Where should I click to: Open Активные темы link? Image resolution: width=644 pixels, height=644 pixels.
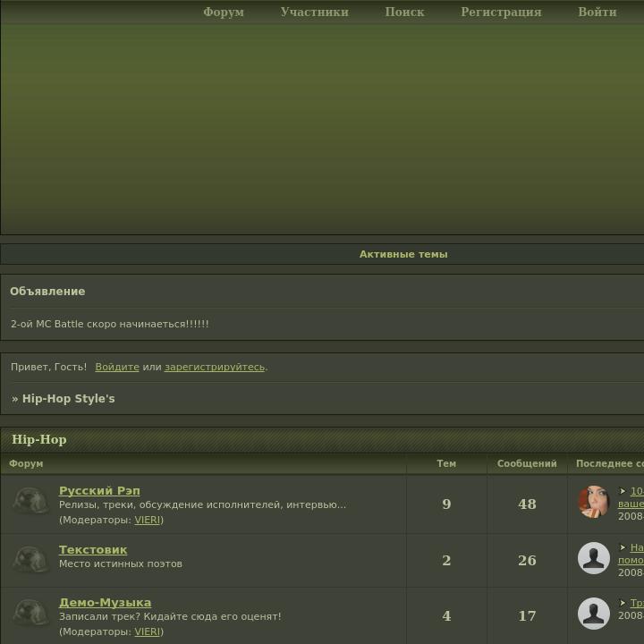click(x=403, y=254)
